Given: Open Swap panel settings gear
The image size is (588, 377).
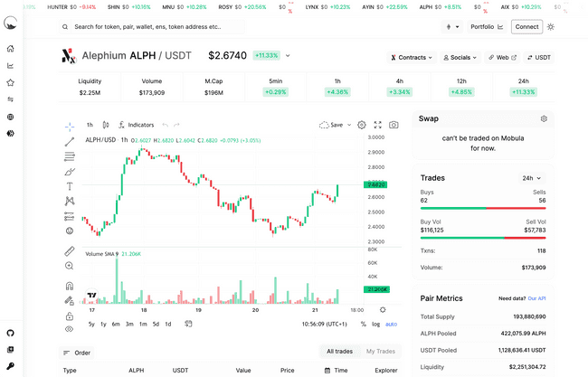Looking at the screenshot, I should point(544,118).
